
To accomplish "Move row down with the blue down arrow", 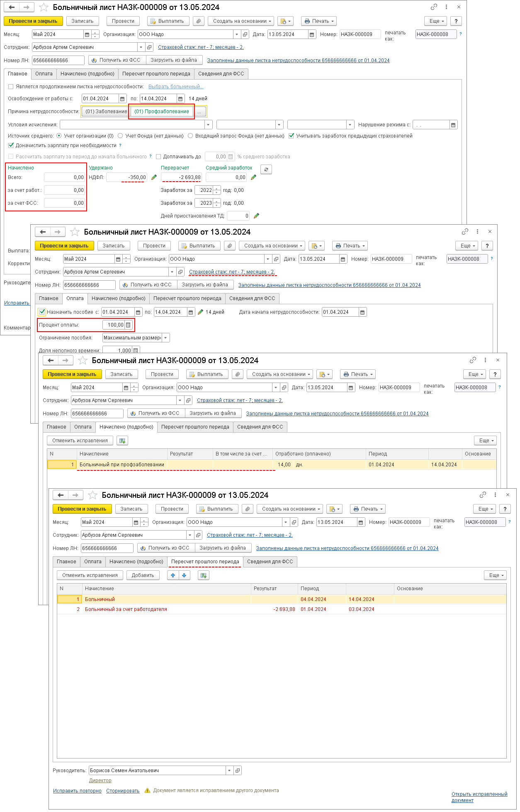I will coord(184,575).
